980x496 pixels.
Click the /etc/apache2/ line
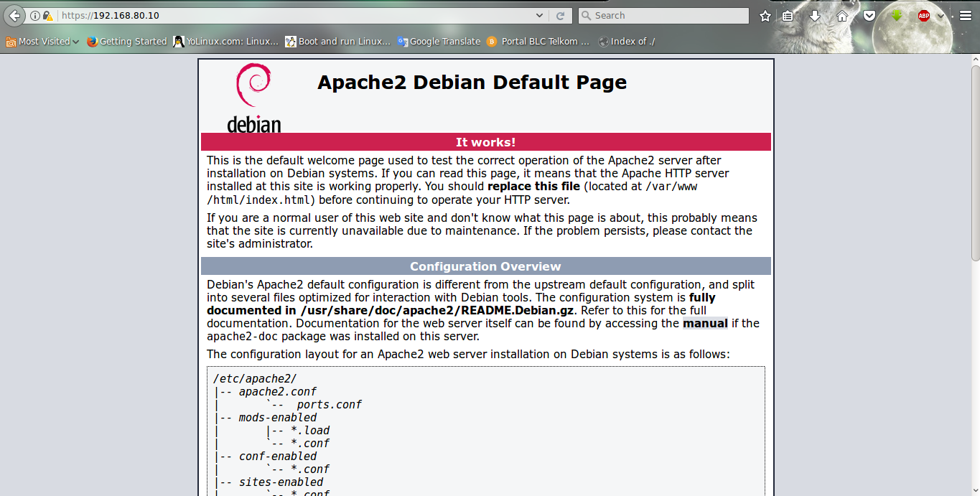coord(255,379)
